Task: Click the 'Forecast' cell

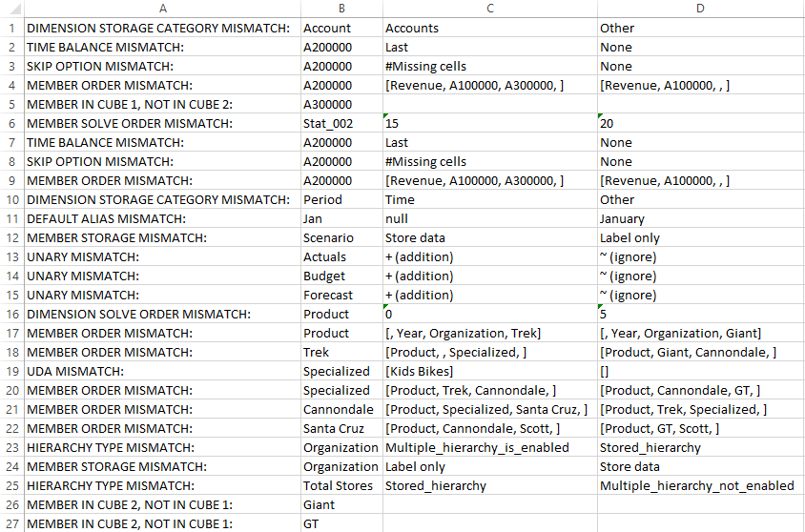Action: coord(341,295)
